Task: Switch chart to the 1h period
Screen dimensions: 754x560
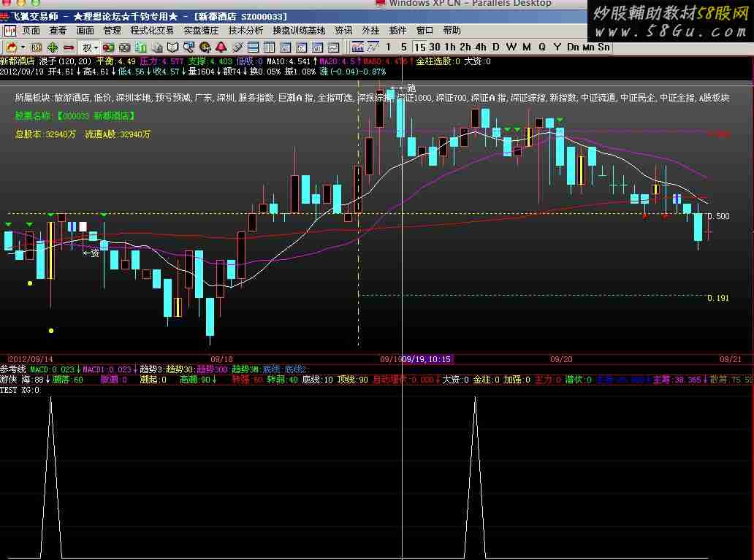Action: pyautogui.click(x=450, y=47)
